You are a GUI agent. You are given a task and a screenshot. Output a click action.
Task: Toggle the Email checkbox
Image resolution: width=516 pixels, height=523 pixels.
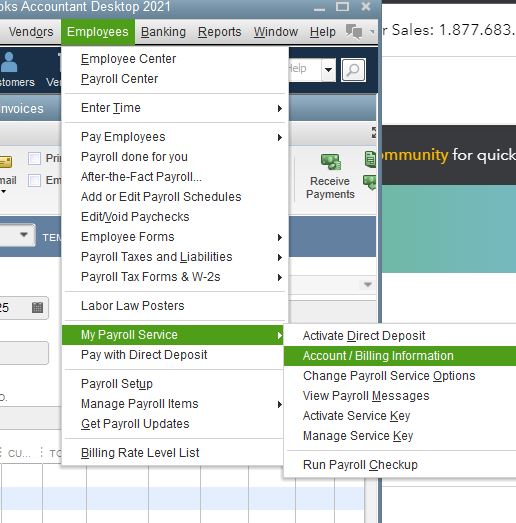coord(34,180)
